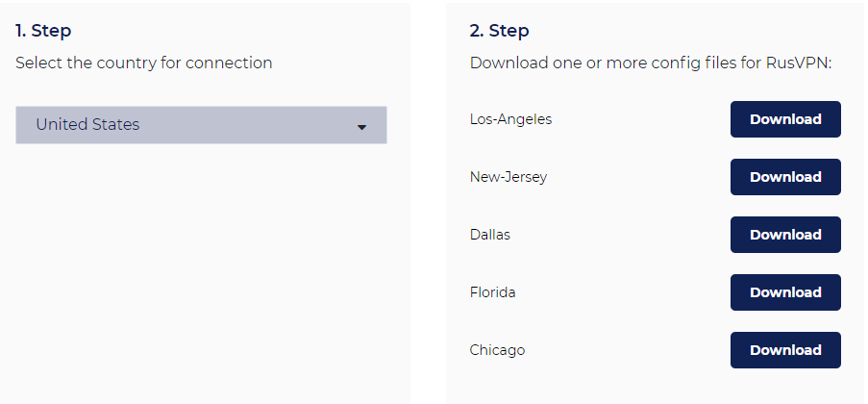Download the Dallas config file
The width and height of the screenshot is (868, 404).
(x=785, y=235)
